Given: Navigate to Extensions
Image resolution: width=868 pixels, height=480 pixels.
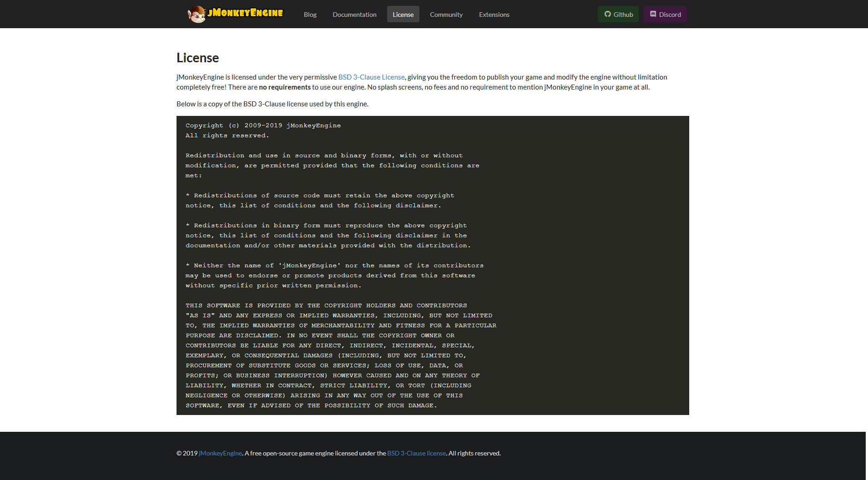Looking at the screenshot, I should point(494,15).
